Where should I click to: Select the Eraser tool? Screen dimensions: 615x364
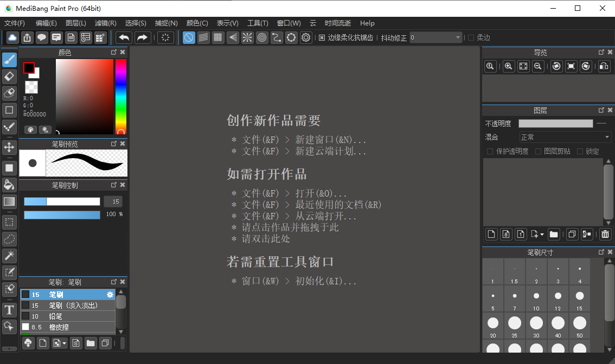(9, 76)
